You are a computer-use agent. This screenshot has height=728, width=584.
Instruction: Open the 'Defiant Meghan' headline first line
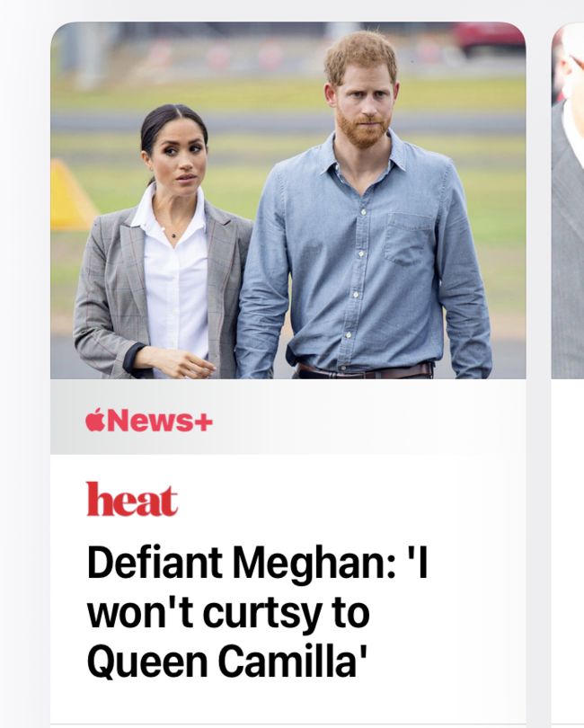(x=257, y=563)
